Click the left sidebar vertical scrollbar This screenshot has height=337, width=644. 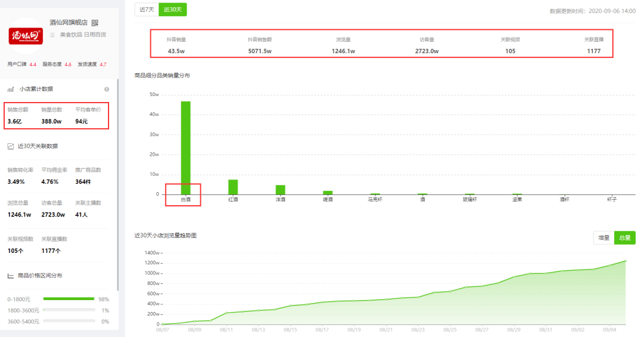(x=118, y=185)
